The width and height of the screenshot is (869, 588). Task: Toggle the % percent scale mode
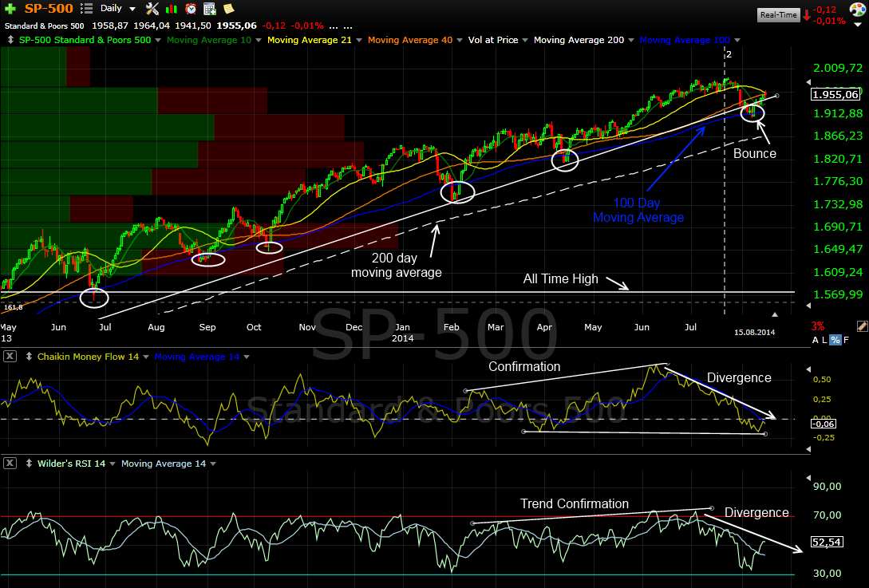835,340
